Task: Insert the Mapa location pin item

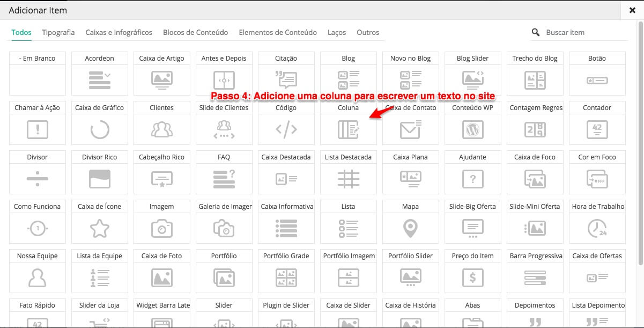Action: (x=410, y=228)
